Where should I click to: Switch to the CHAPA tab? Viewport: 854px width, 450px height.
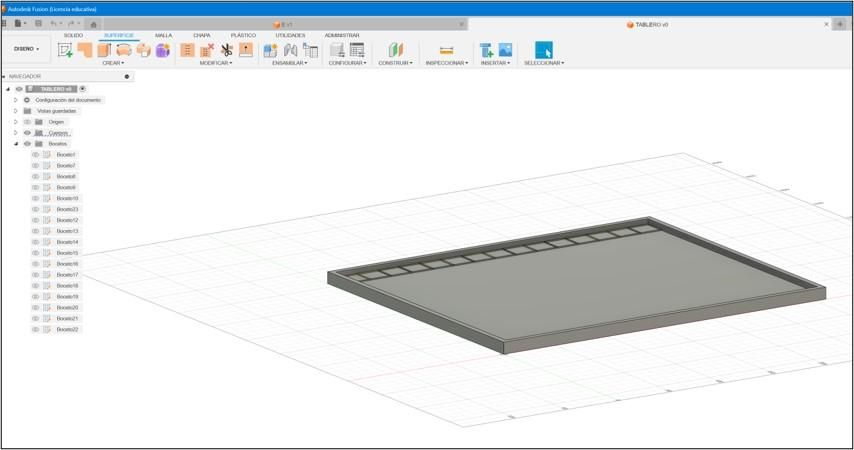[202, 35]
